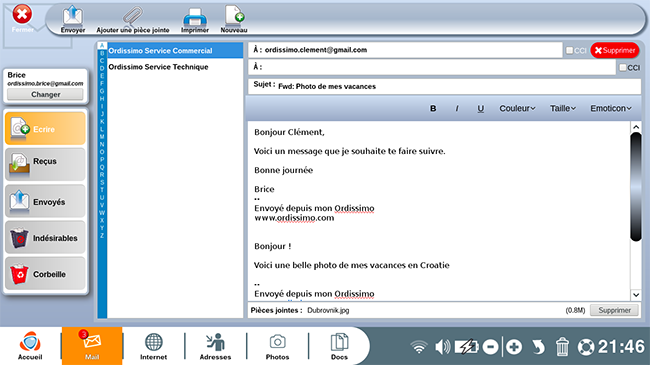This screenshot has height=365, width=650.
Task: Jump to letter A in contact index
Action: [102, 46]
